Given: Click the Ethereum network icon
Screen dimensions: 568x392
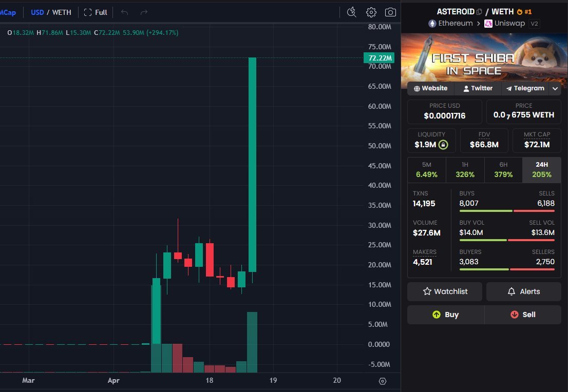Looking at the screenshot, I should pos(432,23).
